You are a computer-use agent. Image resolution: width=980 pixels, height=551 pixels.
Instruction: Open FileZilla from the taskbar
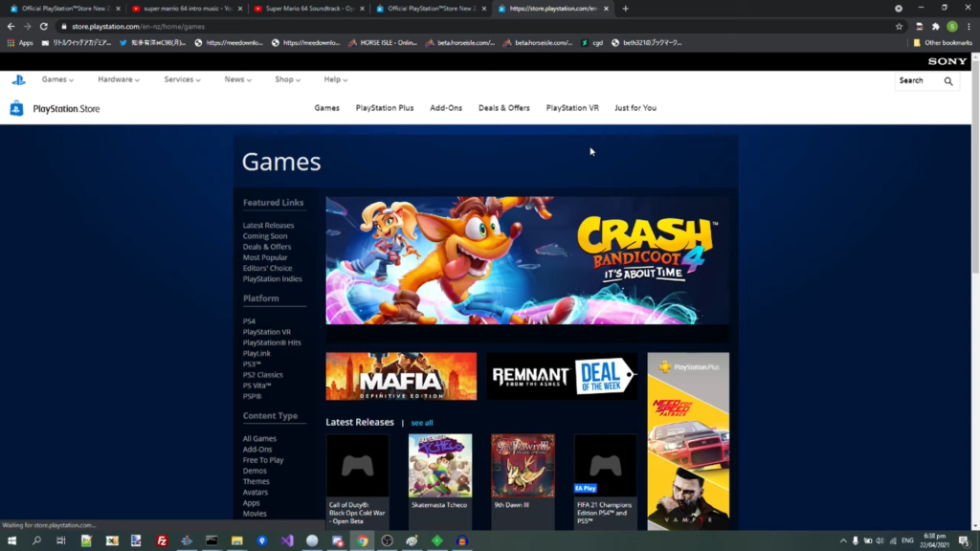(162, 541)
